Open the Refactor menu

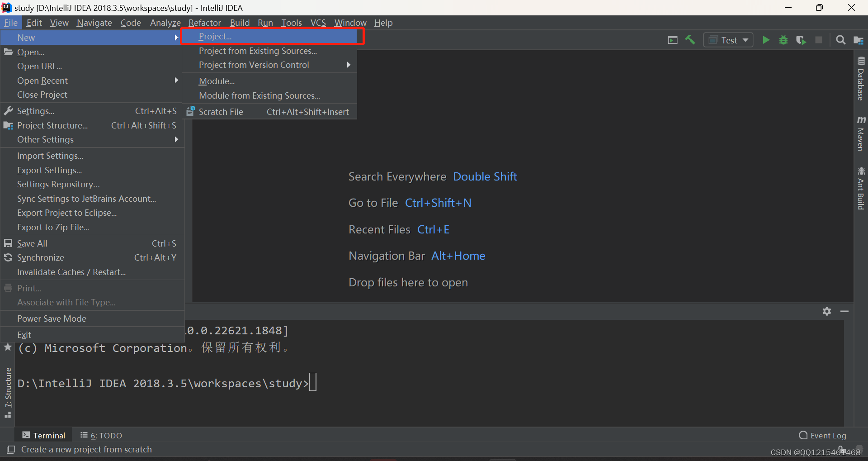point(205,23)
